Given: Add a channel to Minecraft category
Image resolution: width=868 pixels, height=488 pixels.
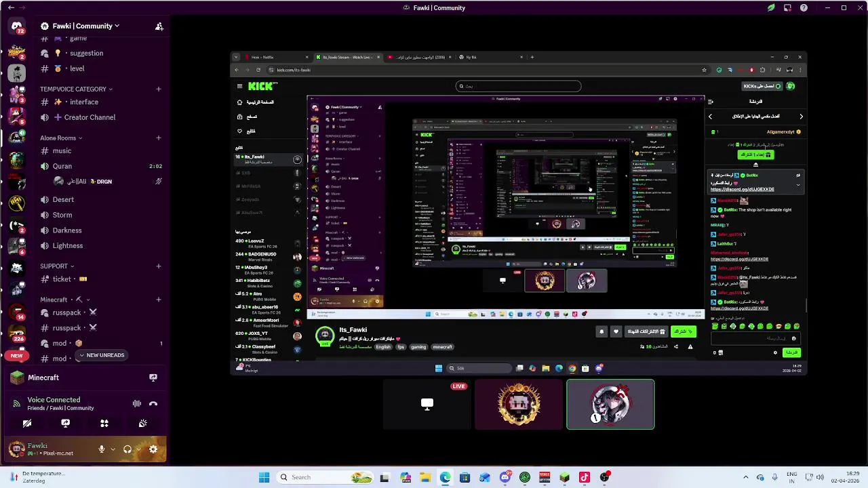Looking at the screenshot, I should pos(158,300).
